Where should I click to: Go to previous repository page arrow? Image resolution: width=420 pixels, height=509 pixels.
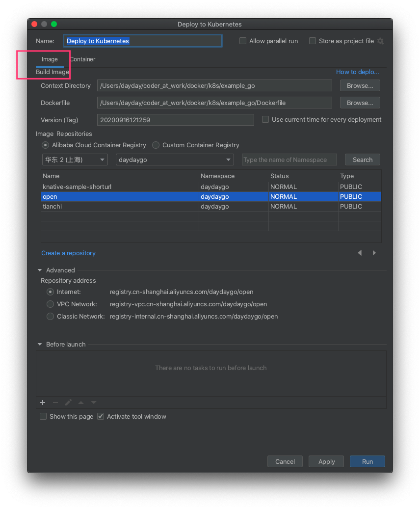(x=360, y=253)
